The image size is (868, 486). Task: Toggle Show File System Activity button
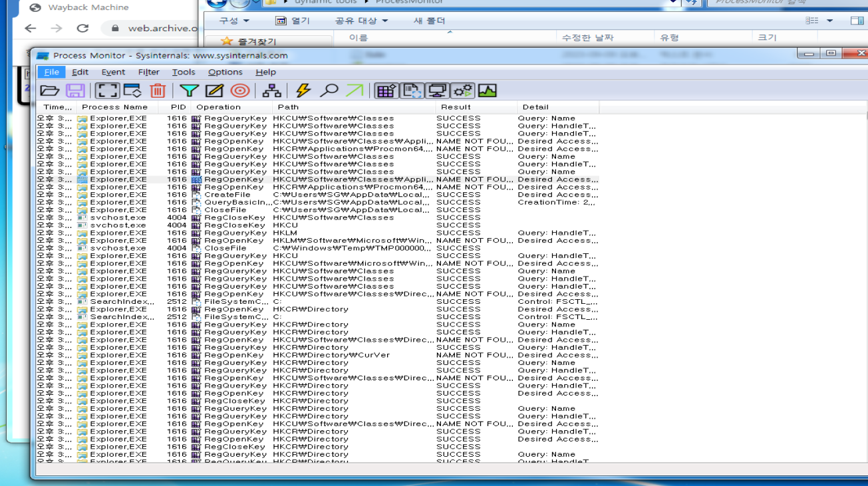point(412,90)
